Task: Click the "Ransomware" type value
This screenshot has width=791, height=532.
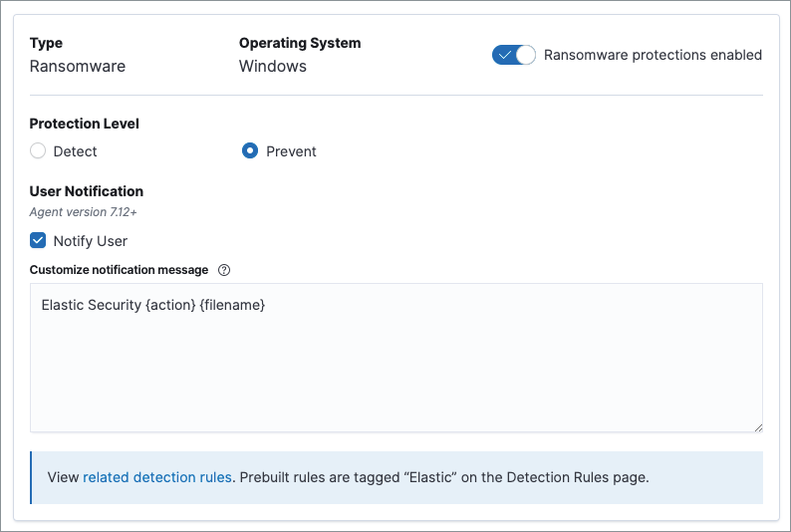Action: [x=78, y=67]
